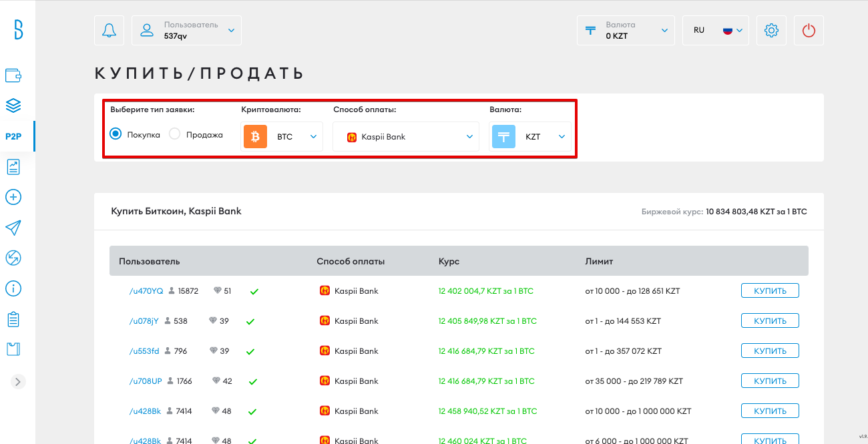Image resolution: width=868 pixels, height=444 pixels.
Task: Click КУПИТЬ in the 12 458 940,52 row
Action: pos(770,411)
